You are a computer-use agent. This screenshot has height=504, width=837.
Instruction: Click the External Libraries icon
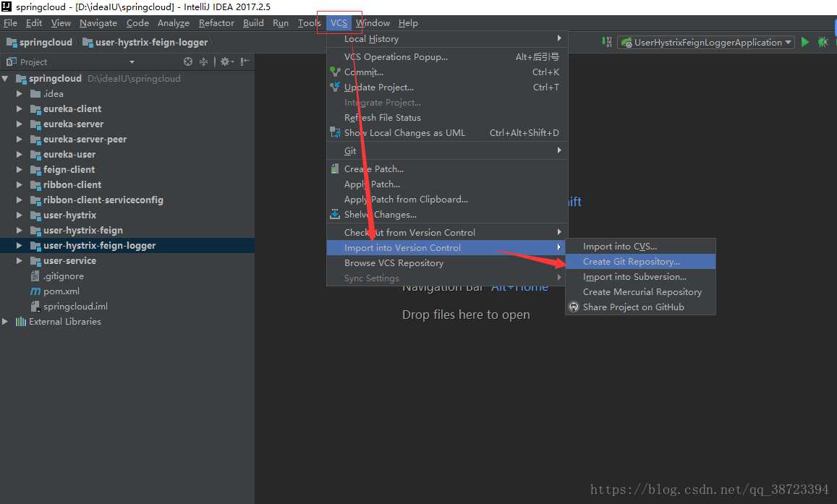[21, 322]
